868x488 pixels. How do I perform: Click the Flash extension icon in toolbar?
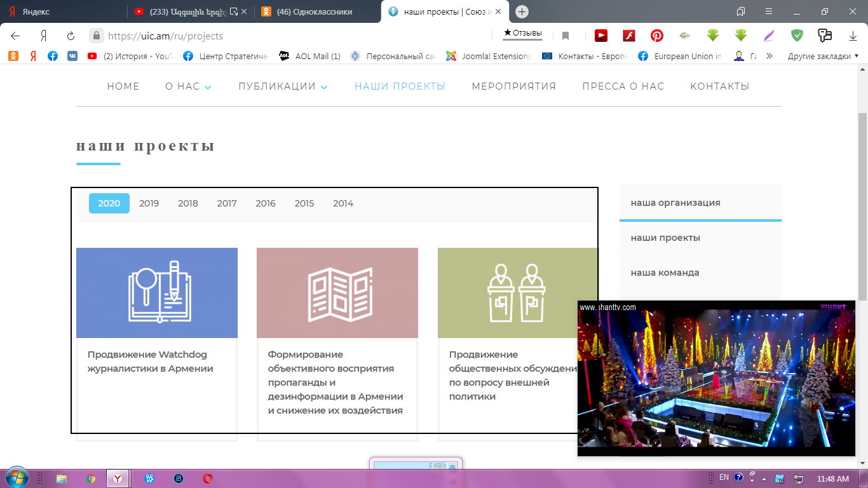click(629, 36)
